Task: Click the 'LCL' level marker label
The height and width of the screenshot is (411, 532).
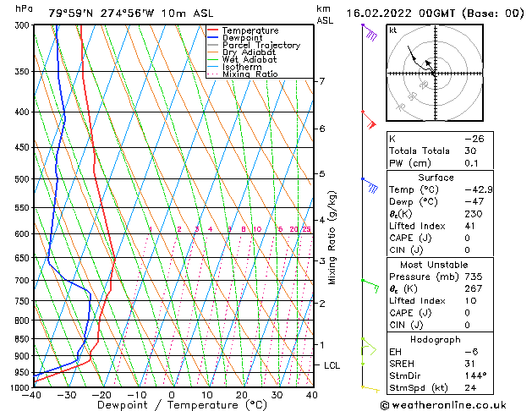Action: click(332, 365)
